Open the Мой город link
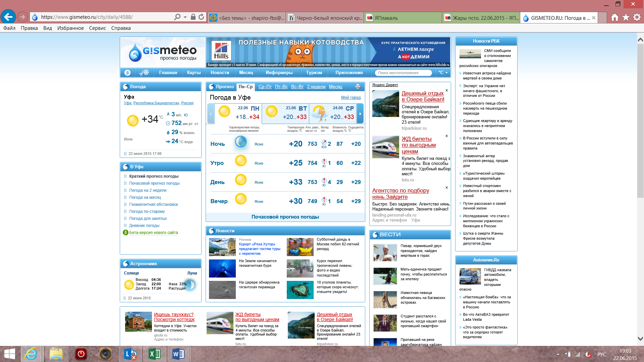The image size is (644, 362). click(x=351, y=98)
